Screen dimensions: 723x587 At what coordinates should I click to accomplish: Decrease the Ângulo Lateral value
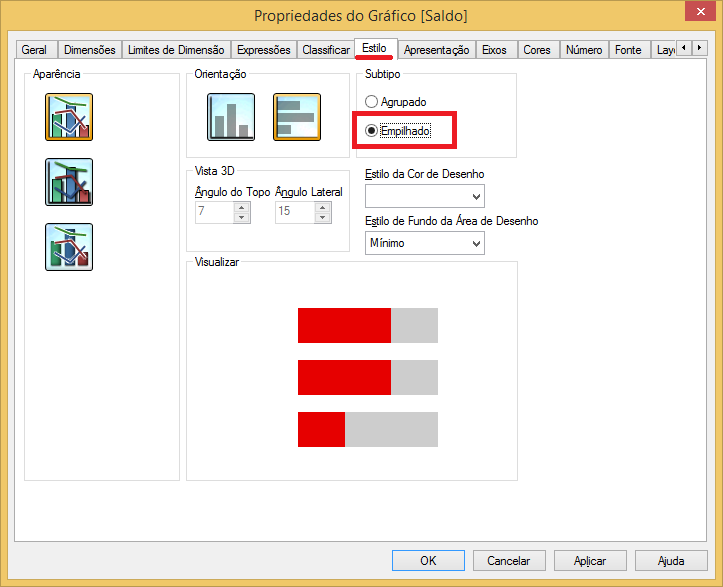[323, 218]
